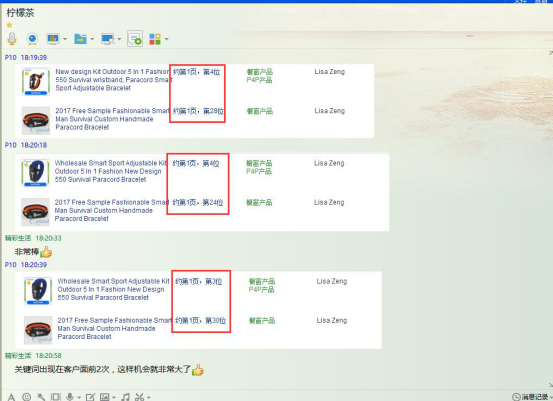553x401 pixels.
Task: Click the first New design Kit Outdoor product title
Action: tap(112, 72)
